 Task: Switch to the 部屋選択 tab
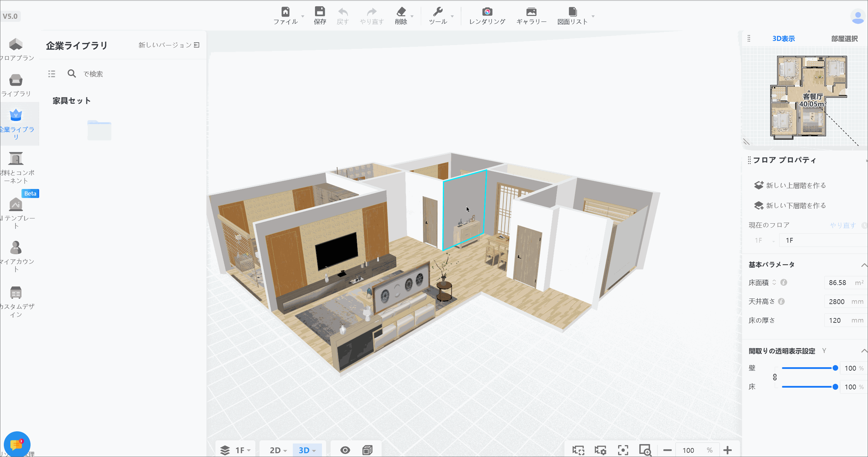point(844,38)
